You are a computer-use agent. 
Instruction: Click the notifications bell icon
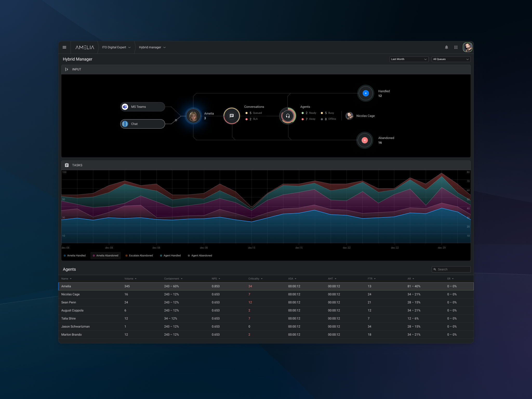[446, 47]
